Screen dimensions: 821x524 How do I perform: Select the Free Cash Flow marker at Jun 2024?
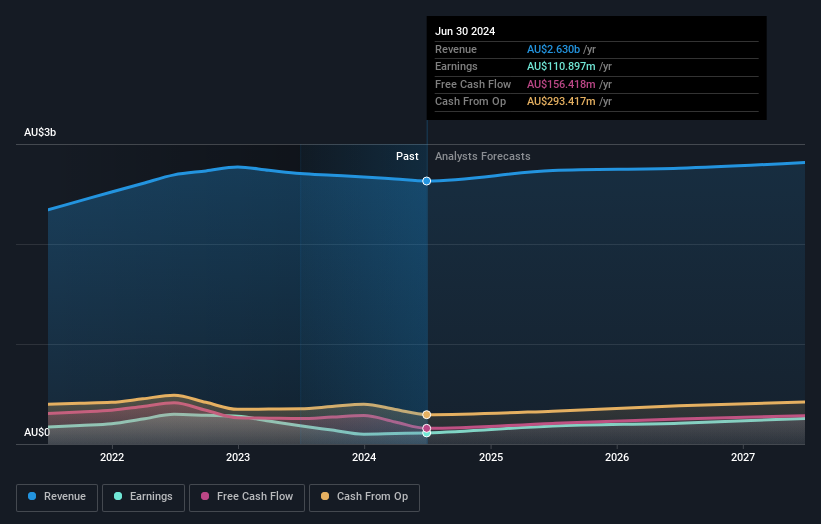pyautogui.click(x=427, y=428)
